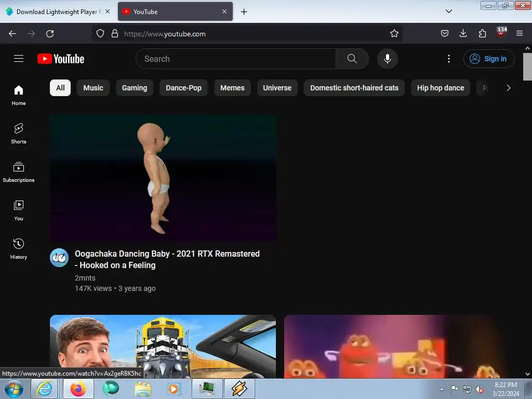
Task: Select the Universe filter chip
Action: [277, 88]
